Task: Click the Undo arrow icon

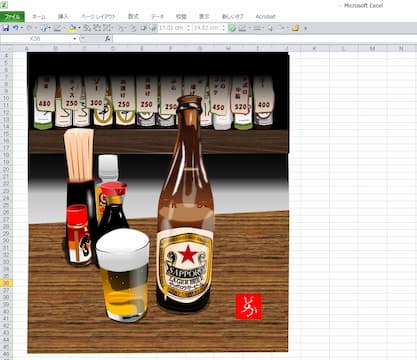Action: (x=15, y=28)
